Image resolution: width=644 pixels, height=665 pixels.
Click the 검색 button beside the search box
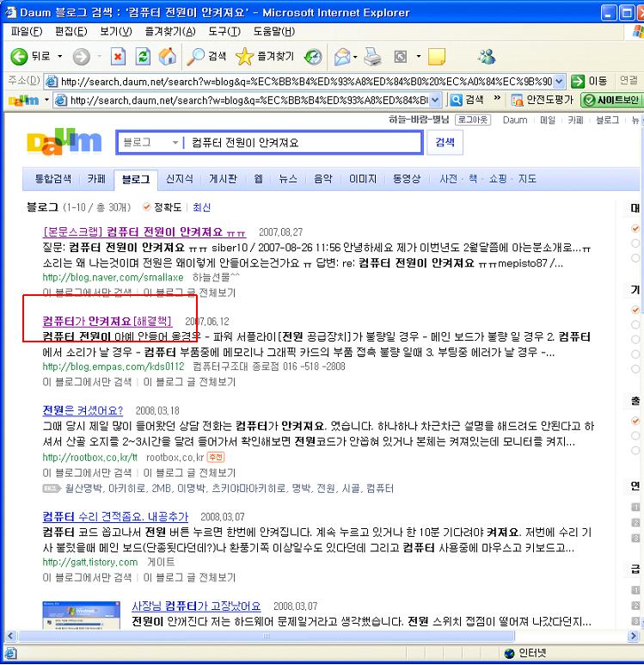coord(445,143)
